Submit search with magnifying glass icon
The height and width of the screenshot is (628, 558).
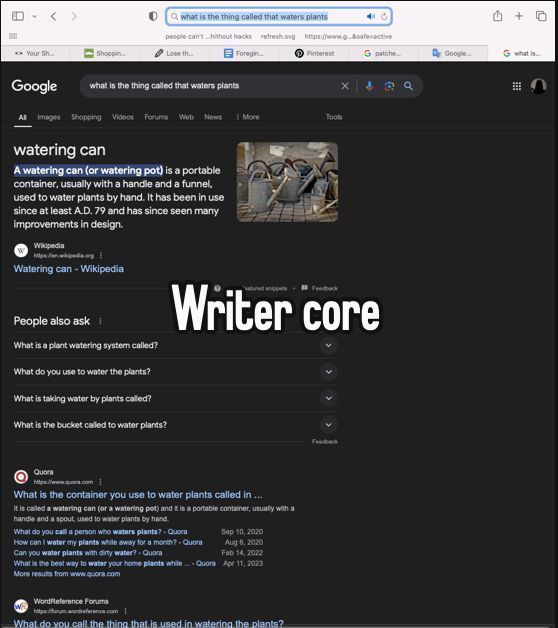(x=408, y=86)
